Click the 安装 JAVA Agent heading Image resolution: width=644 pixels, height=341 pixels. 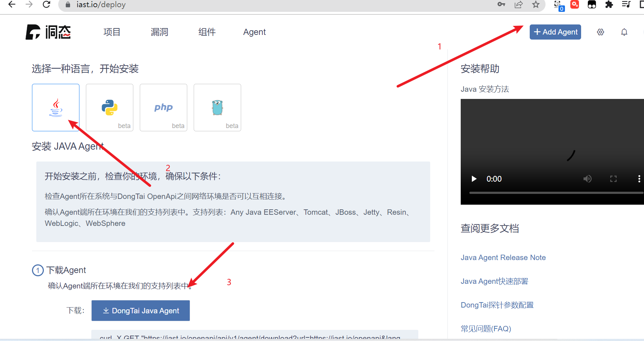pyautogui.click(x=68, y=146)
